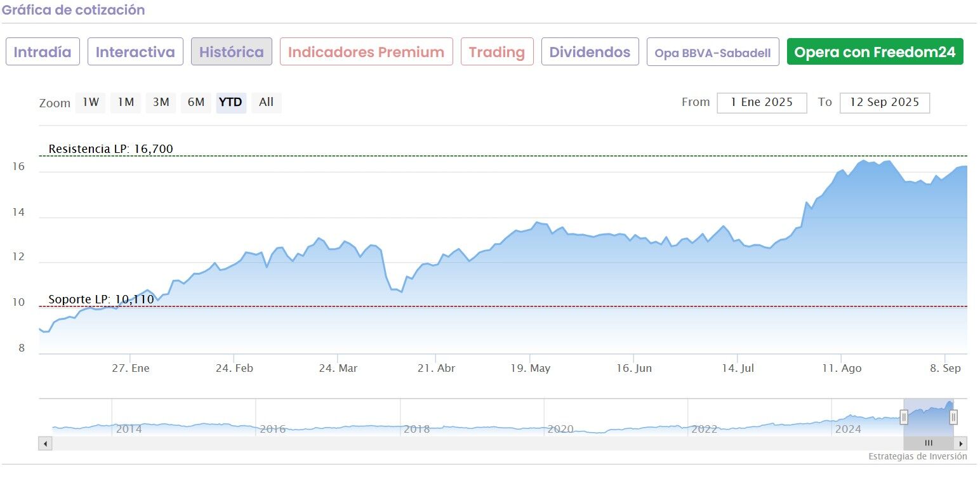The height and width of the screenshot is (481, 980).
Task: Click the Opera con Freedom24 button
Action: point(875,52)
